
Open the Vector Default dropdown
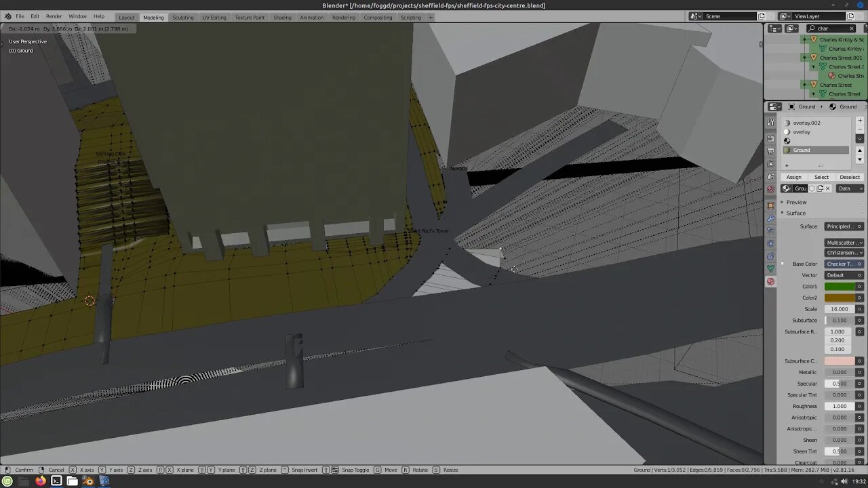click(x=844, y=275)
